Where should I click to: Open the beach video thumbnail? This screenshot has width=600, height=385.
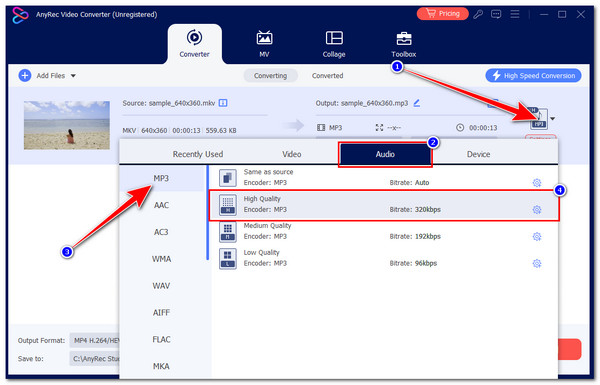tap(67, 125)
